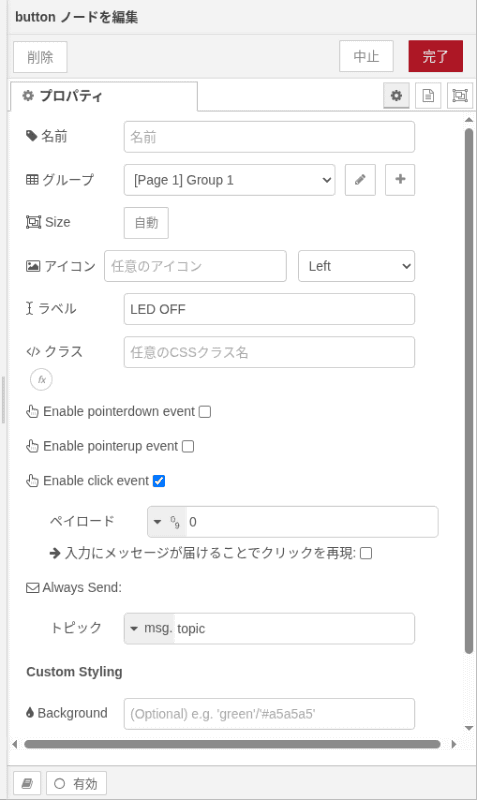Click payload number type icon
Screen dimensions: 477x800
(x=175, y=521)
